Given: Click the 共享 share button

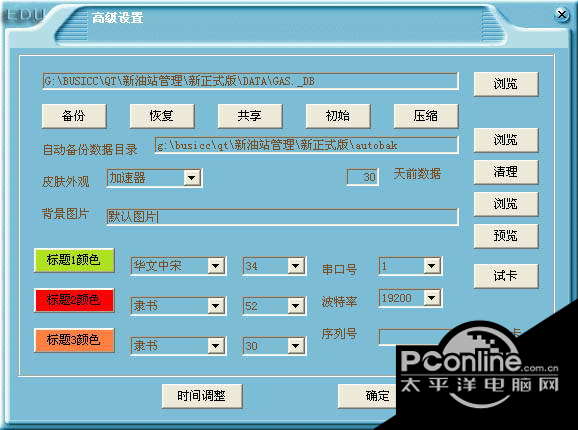Looking at the screenshot, I should pos(250,116).
